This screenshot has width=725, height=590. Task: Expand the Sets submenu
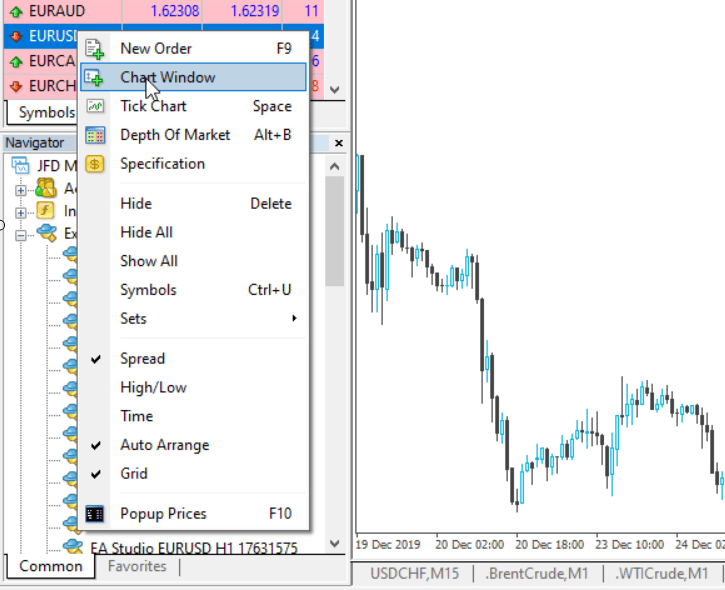click(200, 319)
